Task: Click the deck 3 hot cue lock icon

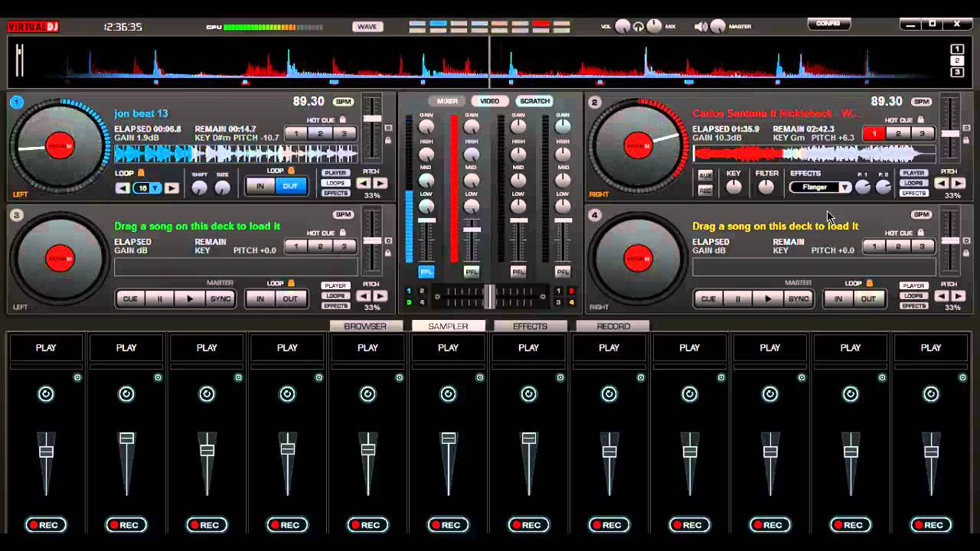Action: pos(342,233)
